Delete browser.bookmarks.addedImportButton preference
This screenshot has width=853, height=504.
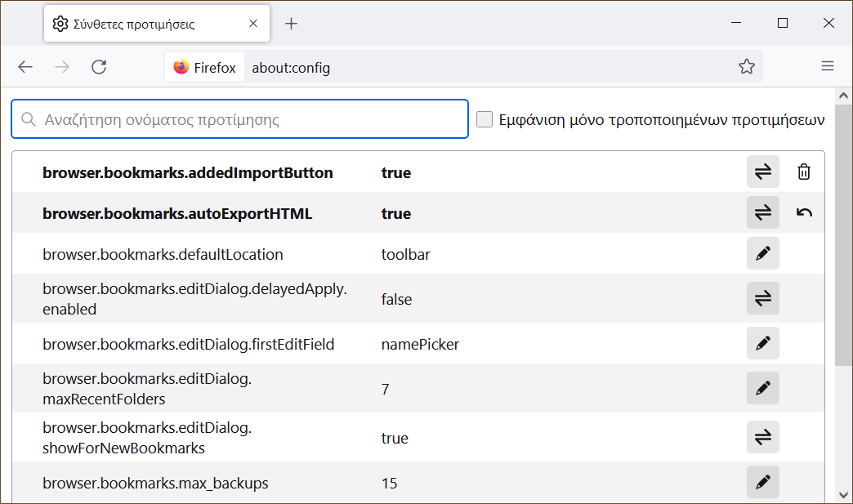[x=803, y=172]
